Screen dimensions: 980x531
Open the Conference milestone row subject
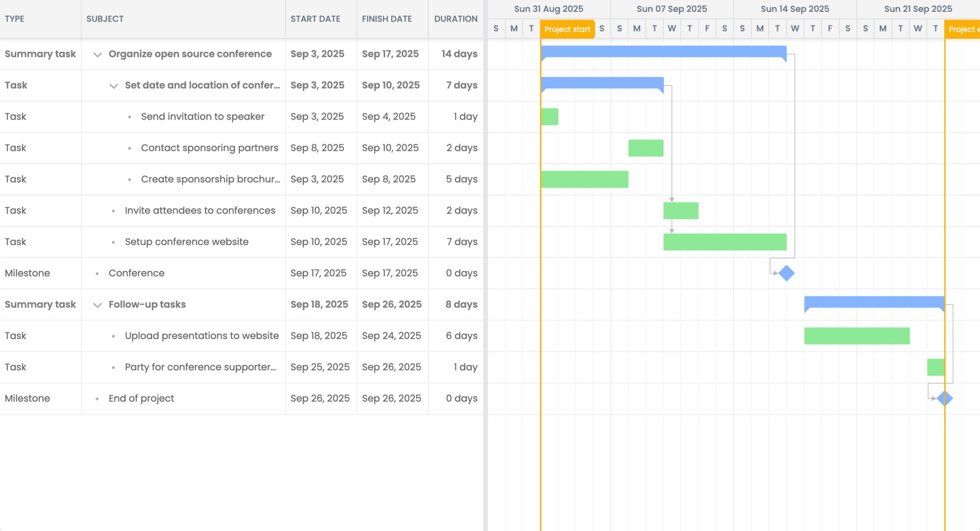136,273
